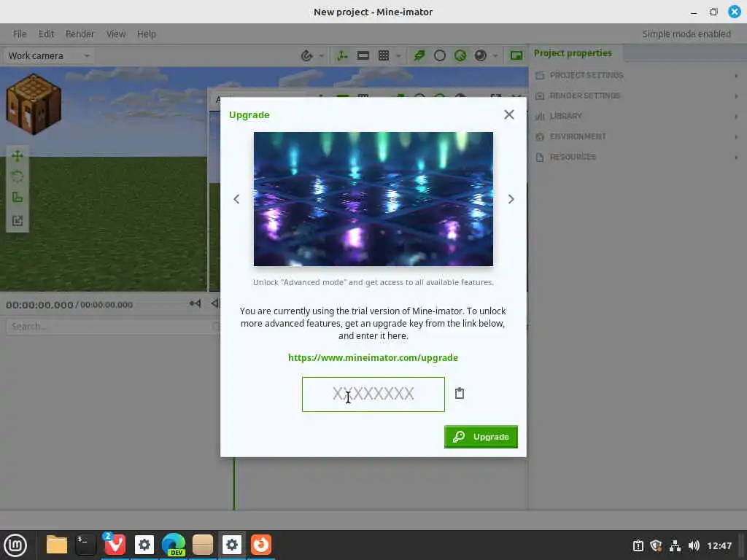Toggle the secondary view picture-in-picture icon
747x560 pixels.
coord(516,55)
